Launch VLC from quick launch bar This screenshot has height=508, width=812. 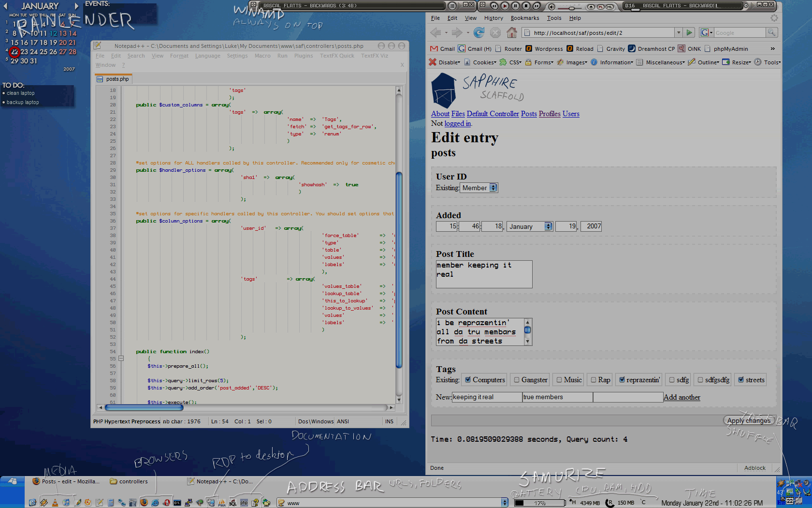[x=55, y=503]
